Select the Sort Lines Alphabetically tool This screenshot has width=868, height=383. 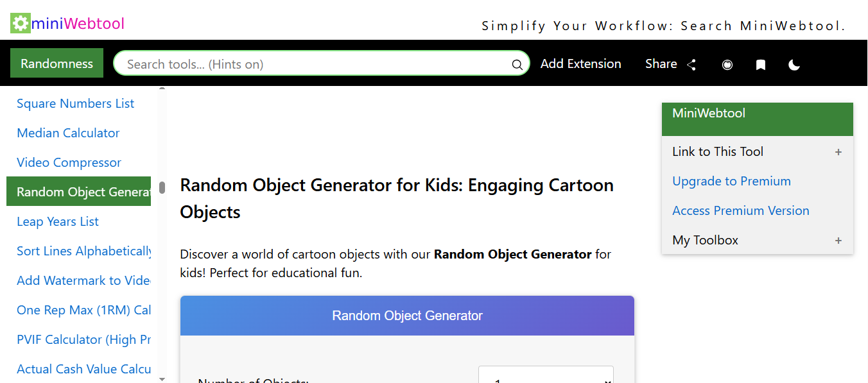point(83,251)
